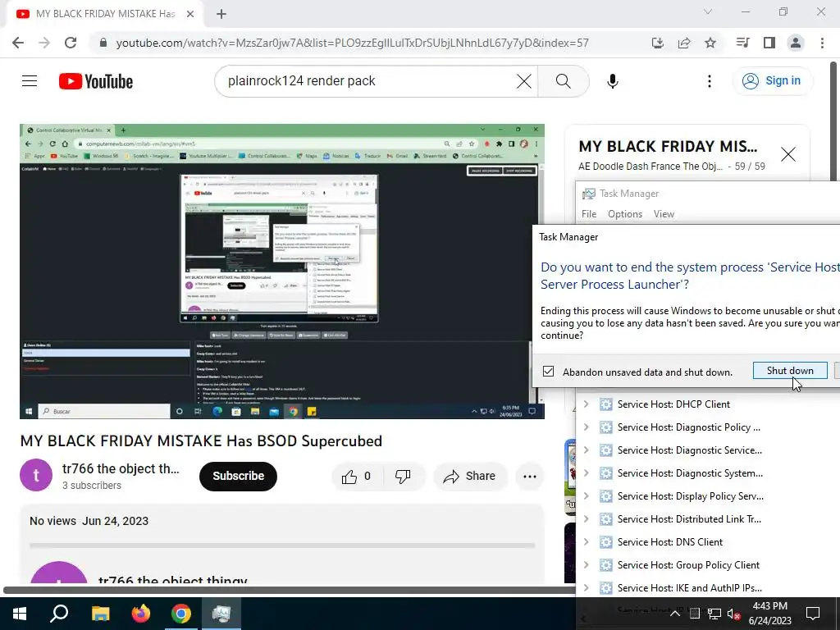This screenshot has height=630, width=840.
Task: Go forward with browser forward arrow
Action: tap(44, 43)
